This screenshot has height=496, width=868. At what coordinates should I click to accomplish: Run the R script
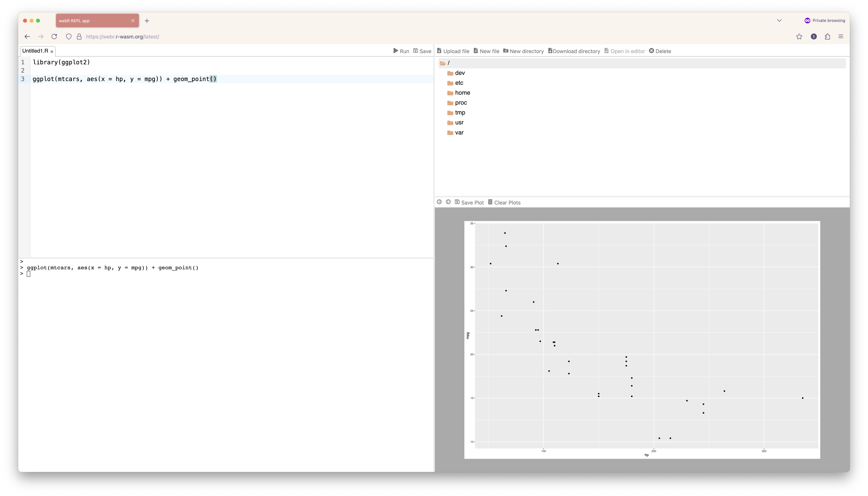coord(401,51)
